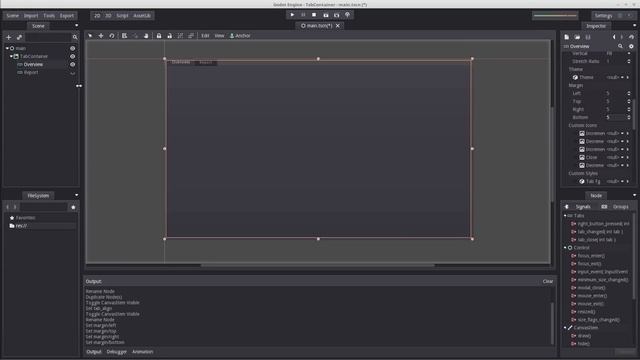This screenshot has height=360, width=640.
Task: Clear the Output log
Action: pyautogui.click(x=548, y=281)
